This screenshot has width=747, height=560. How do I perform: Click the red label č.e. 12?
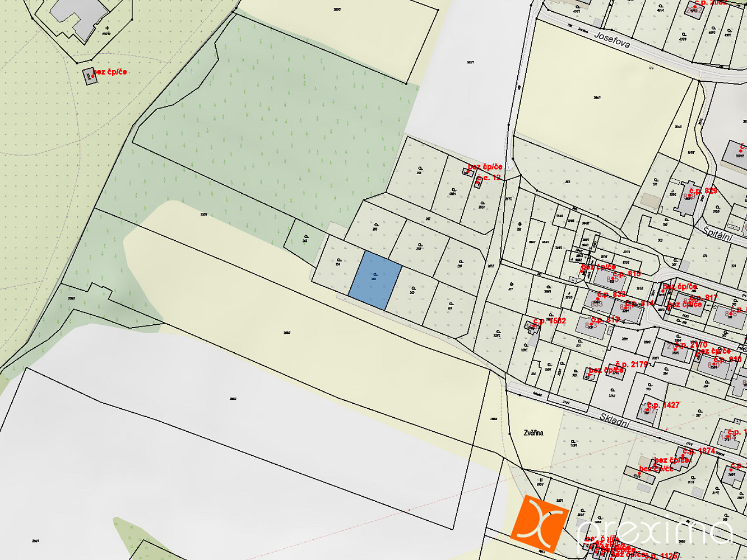489,177
